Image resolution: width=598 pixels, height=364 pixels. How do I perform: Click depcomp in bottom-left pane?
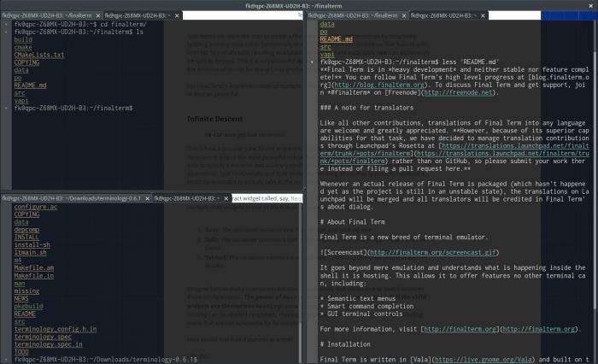coord(26,230)
